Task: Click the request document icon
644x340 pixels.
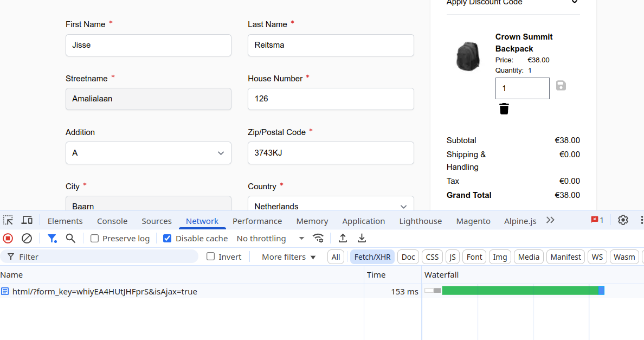Action: click(5, 292)
